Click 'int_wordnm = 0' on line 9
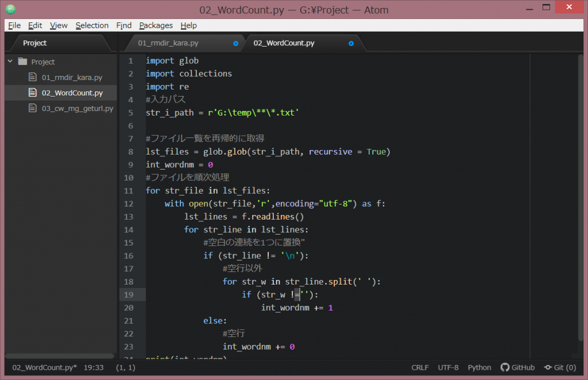Viewport: 588px width, 380px height. 179,165
